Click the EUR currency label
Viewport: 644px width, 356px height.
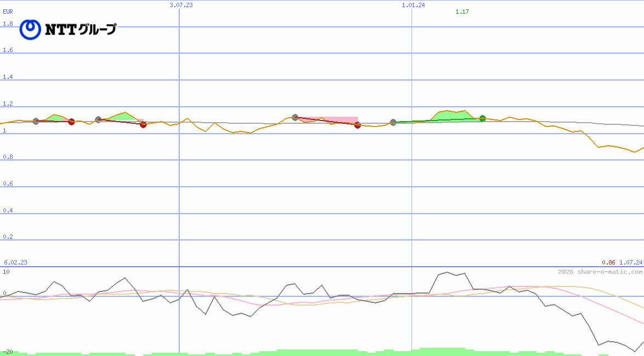click(x=8, y=12)
